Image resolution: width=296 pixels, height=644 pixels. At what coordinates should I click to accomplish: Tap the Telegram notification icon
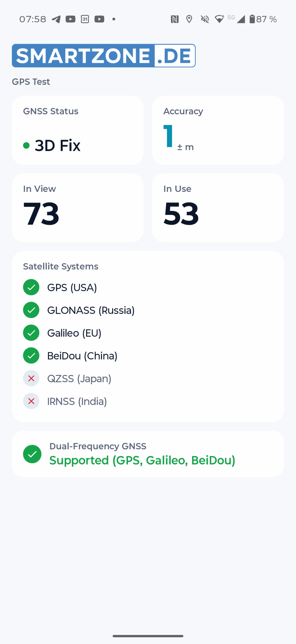[x=56, y=19]
